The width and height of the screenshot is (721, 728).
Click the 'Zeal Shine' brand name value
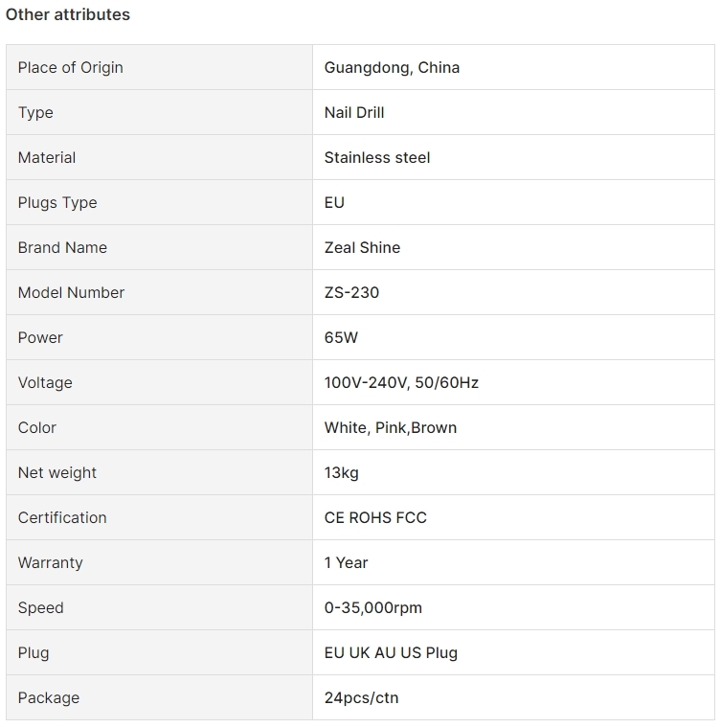point(362,248)
